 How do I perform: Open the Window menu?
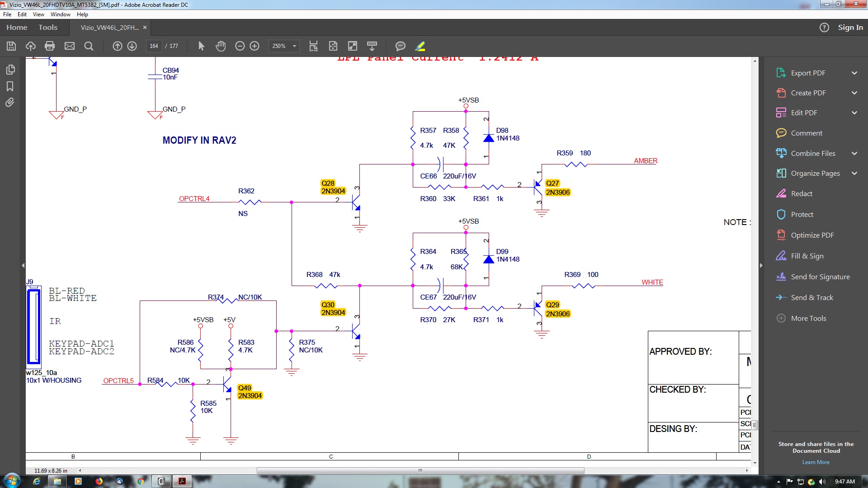(60, 14)
